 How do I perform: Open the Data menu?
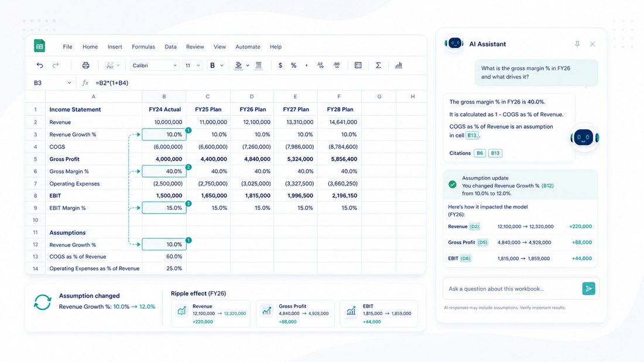(170, 47)
